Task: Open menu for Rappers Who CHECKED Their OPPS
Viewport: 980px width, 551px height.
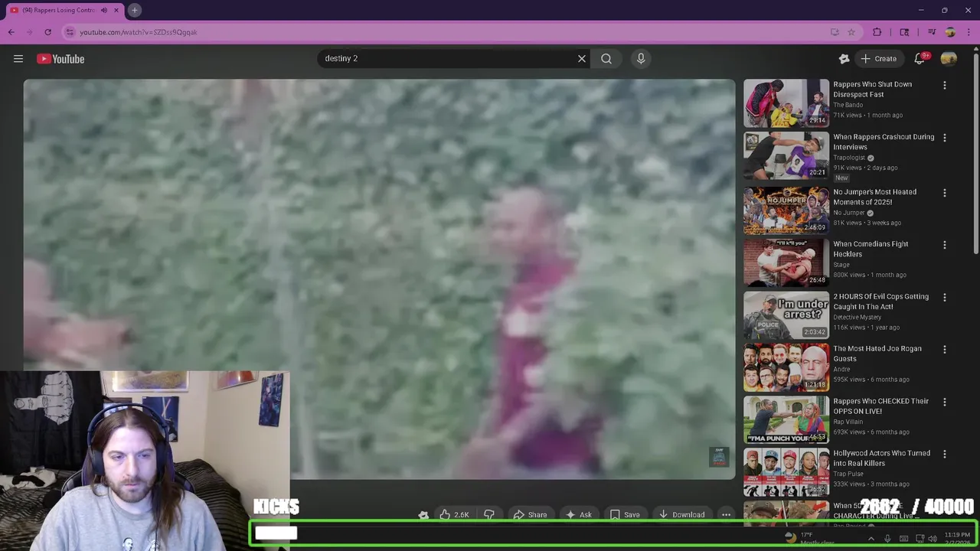Action: (944, 402)
